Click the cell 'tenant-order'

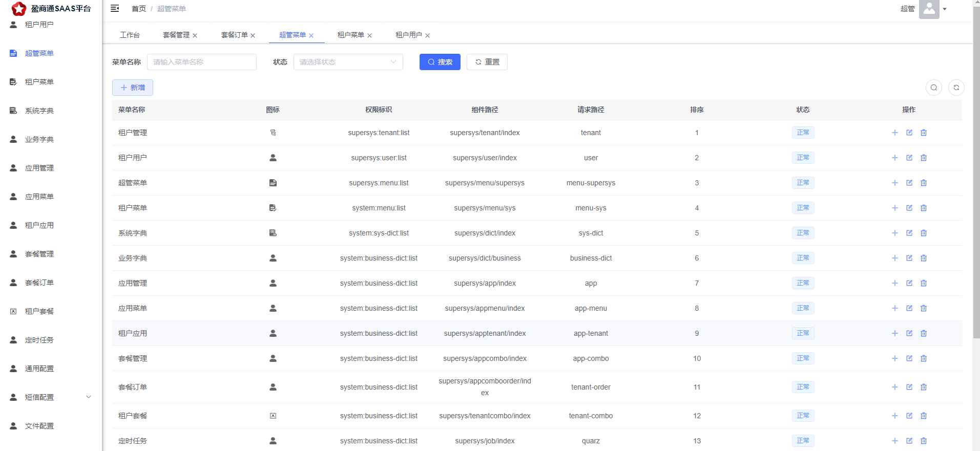click(591, 387)
